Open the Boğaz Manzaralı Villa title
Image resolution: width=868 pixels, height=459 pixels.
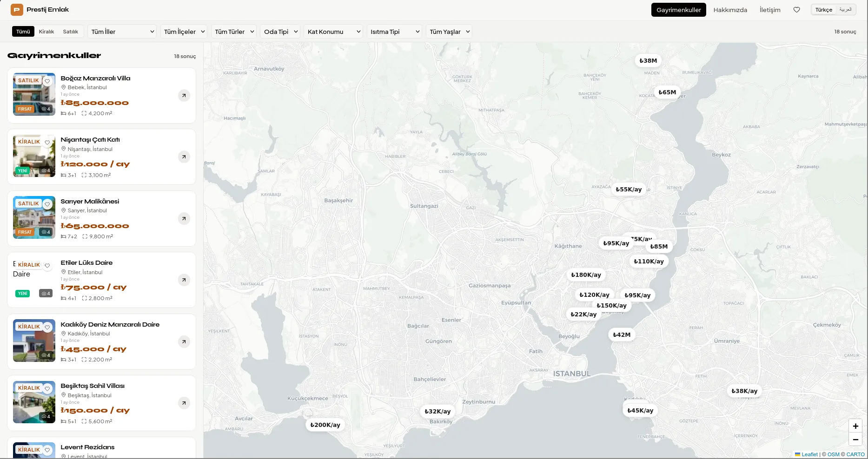pyautogui.click(x=95, y=78)
